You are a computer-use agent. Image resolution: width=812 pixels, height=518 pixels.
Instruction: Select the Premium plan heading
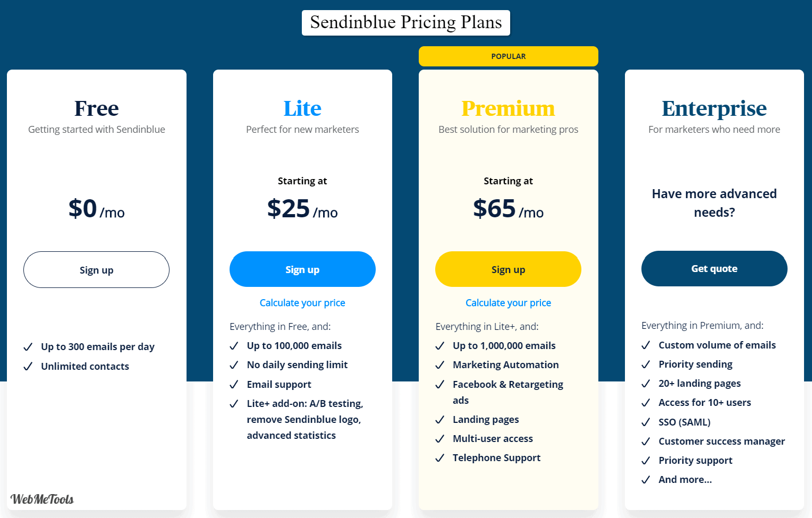pos(508,108)
